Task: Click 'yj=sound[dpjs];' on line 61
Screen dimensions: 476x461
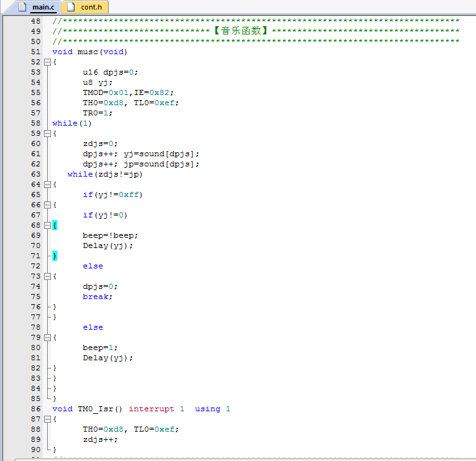Action: click(x=161, y=154)
